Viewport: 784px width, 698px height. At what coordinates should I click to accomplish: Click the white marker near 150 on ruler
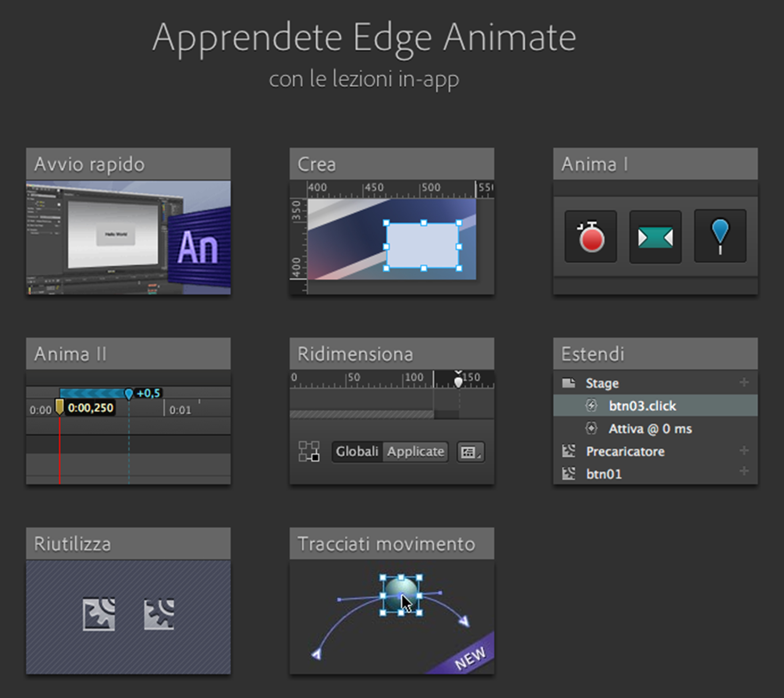458,381
